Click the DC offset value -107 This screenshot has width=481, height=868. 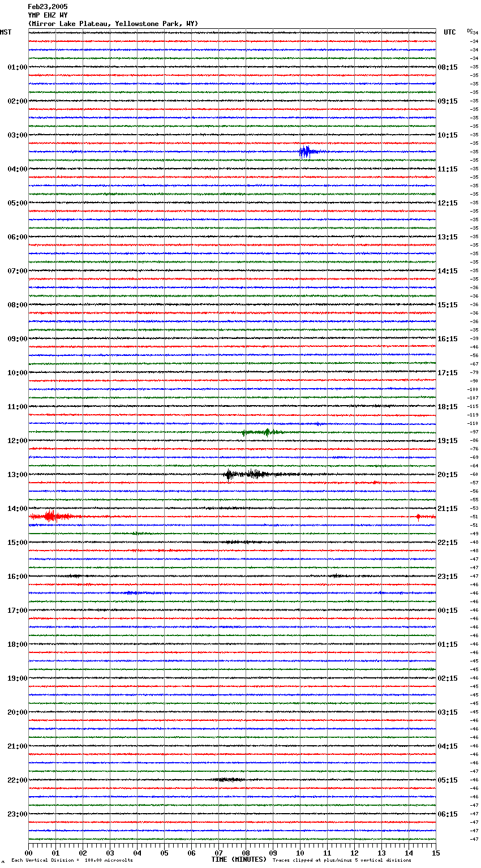click(473, 398)
